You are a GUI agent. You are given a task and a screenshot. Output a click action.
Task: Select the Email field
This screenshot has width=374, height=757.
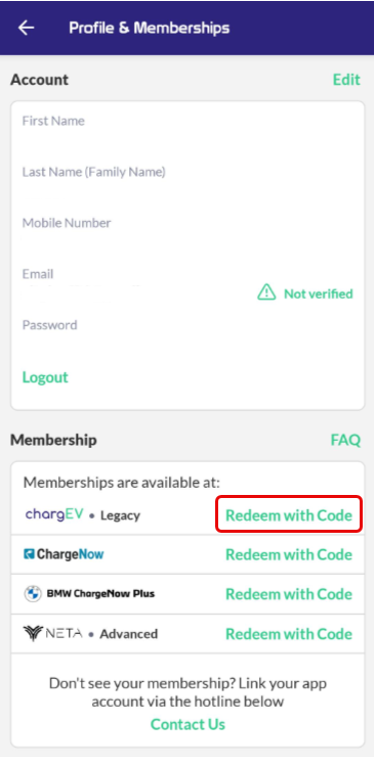pos(188,281)
